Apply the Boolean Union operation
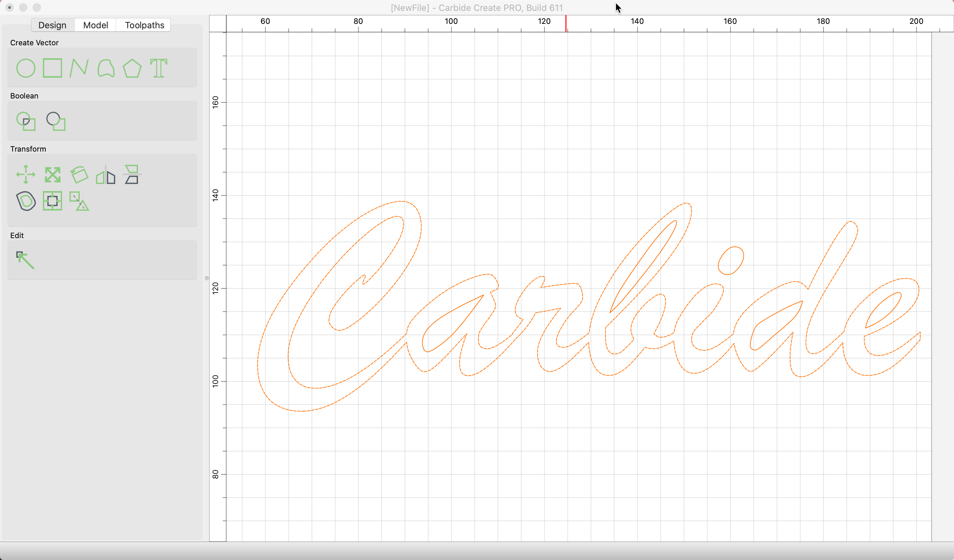The height and width of the screenshot is (560, 954). coord(26,121)
